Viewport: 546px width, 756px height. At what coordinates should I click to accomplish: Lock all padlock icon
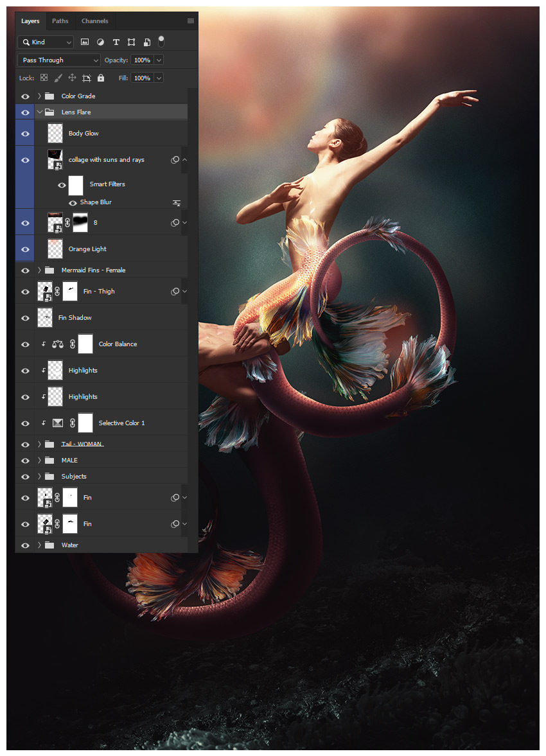101,78
